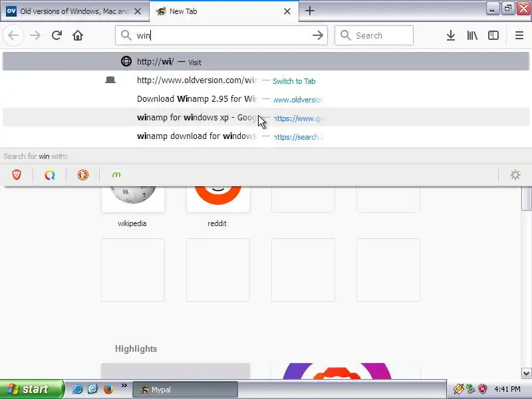Close the Old versions of Windows tab

point(138,11)
